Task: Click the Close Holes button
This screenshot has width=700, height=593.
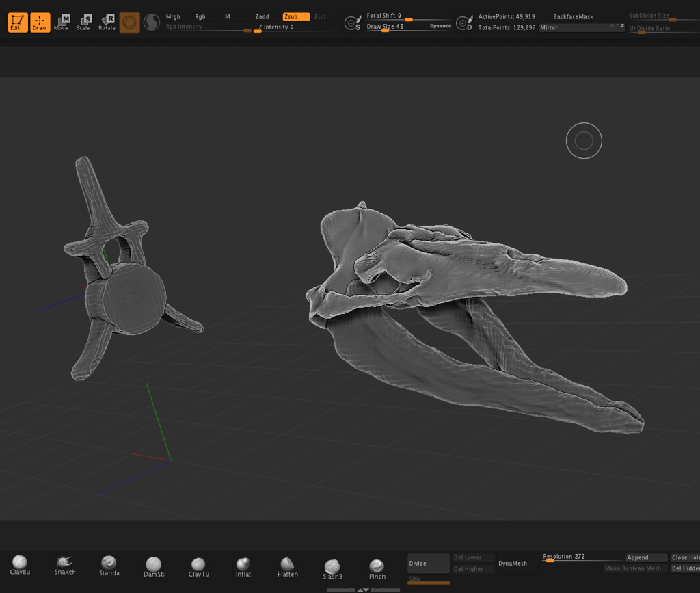Action: tap(685, 557)
